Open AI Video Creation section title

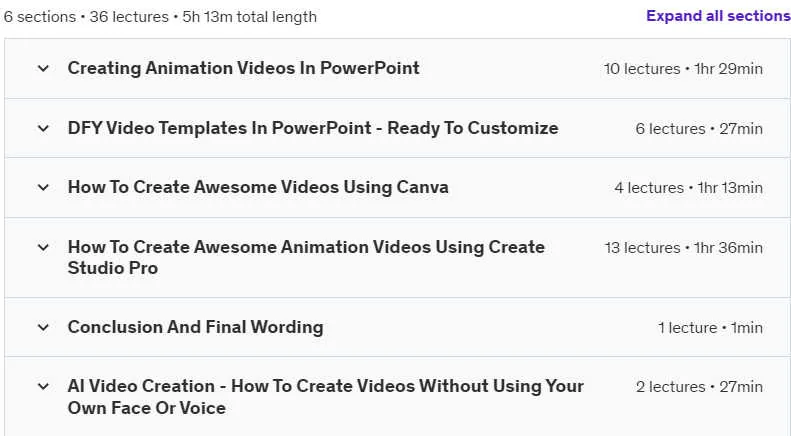click(325, 397)
